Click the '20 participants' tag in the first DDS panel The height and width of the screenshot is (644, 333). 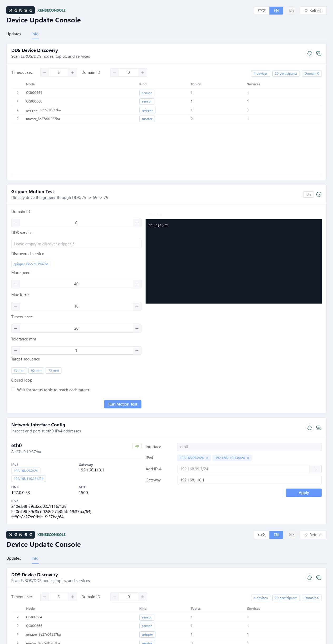pos(286,74)
